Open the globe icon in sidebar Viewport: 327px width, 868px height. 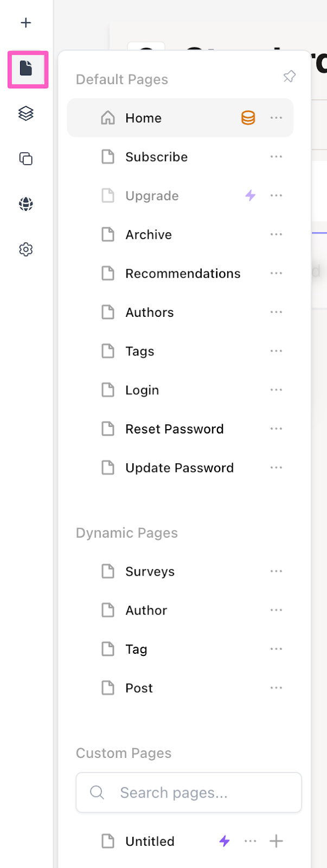[26, 204]
